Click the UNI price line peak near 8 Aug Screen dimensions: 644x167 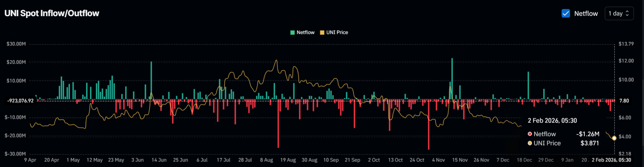(276, 61)
